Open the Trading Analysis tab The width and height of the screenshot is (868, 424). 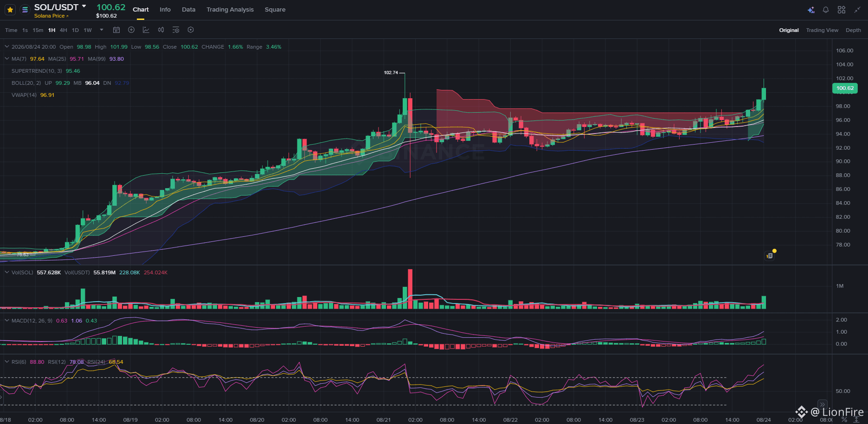click(x=230, y=10)
